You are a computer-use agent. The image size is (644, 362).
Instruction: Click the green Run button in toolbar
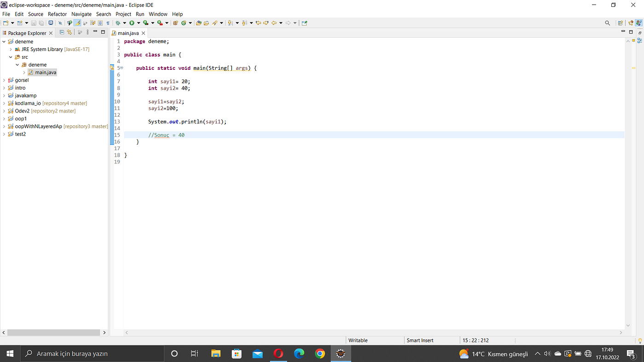click(132, 23)
